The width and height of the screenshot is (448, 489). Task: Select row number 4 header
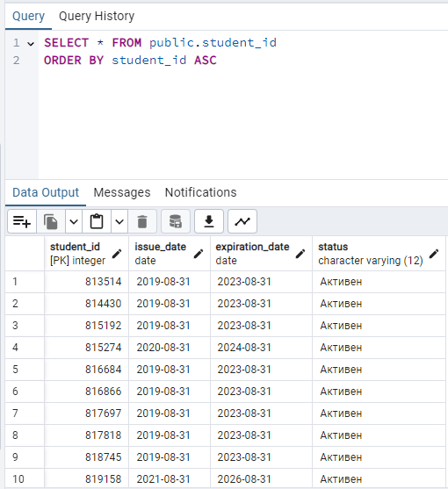click(25, 348)
